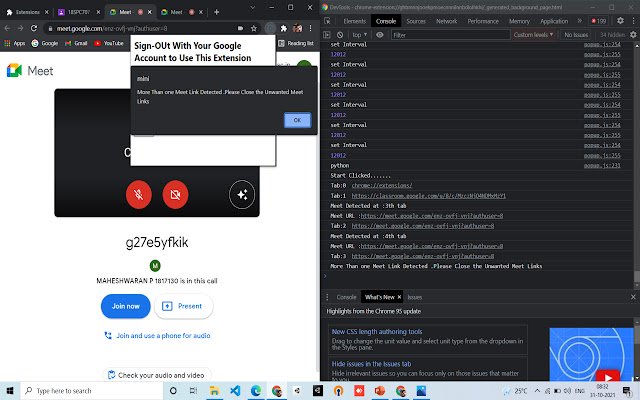The height and width of the screenshot is (400, 640).
Task: Close the DevTools drawer
Action: tap(633, 297)
